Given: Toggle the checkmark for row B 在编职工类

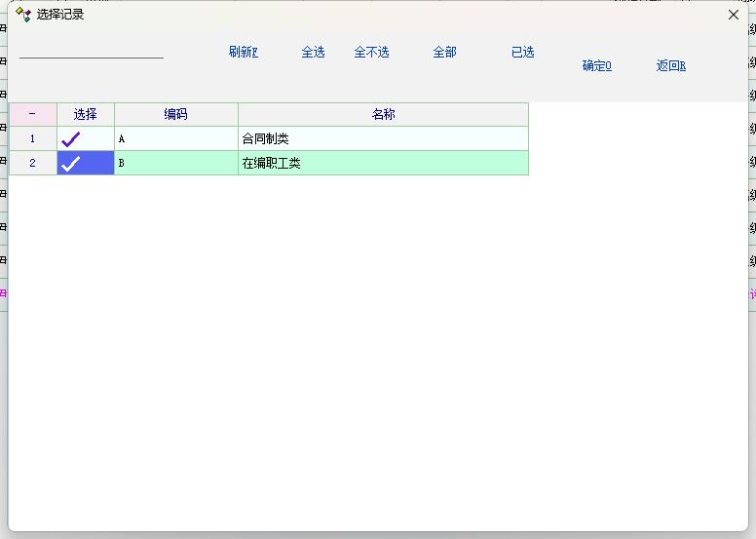Looking at the screenshot, I should (x=71, y=164).
